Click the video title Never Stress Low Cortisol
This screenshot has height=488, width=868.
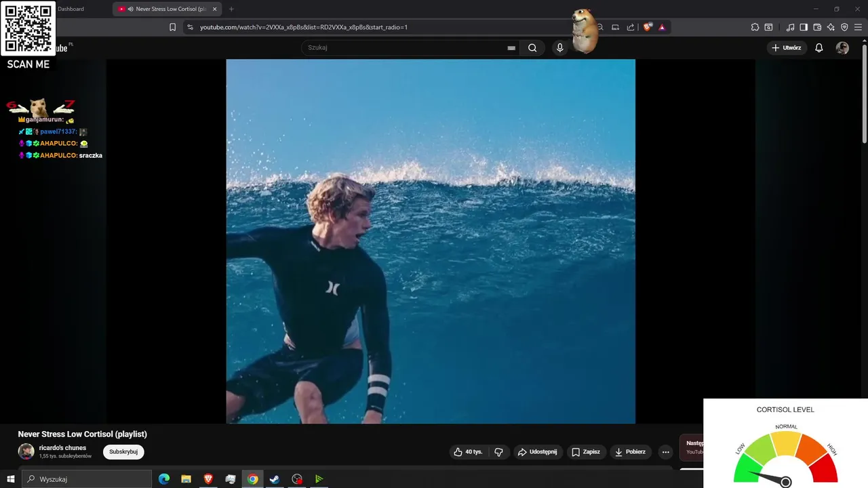[x=83, y=434]
